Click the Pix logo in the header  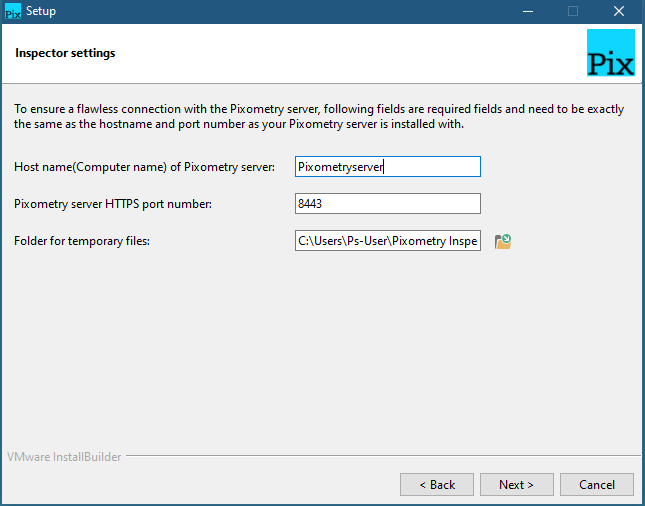tap(610, 53)
